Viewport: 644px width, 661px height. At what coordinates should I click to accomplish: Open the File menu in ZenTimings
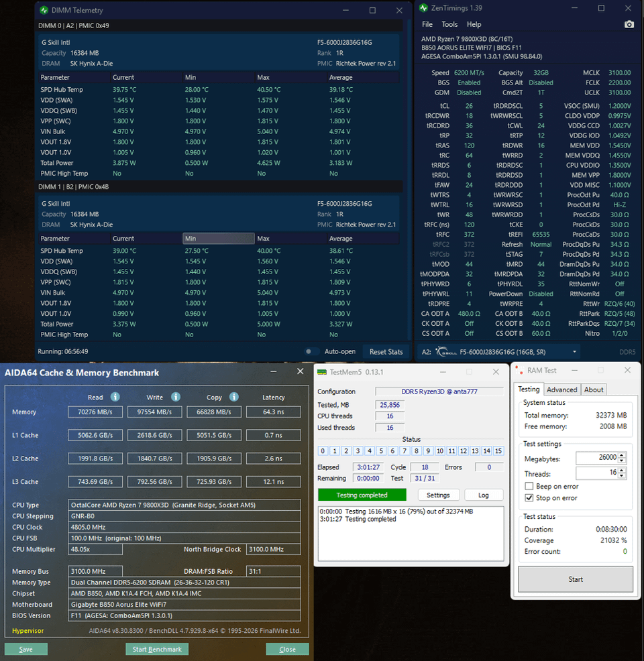pos(427,24)
